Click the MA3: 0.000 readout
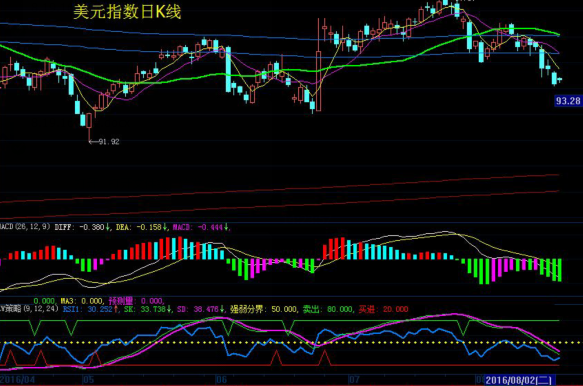Image resolution: width=583 pixels, height=386 pixels. pyautogui.click(x=82, y=300)
